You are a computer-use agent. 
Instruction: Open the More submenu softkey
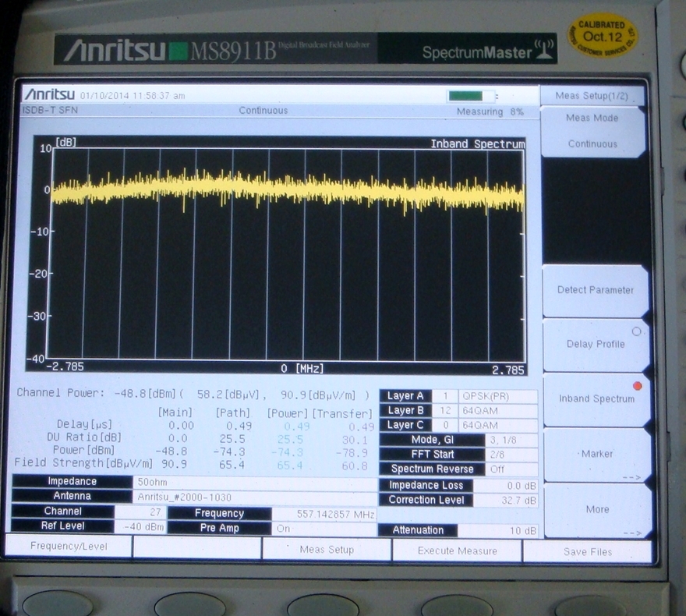pyautogui.click(x=598, y=509)
